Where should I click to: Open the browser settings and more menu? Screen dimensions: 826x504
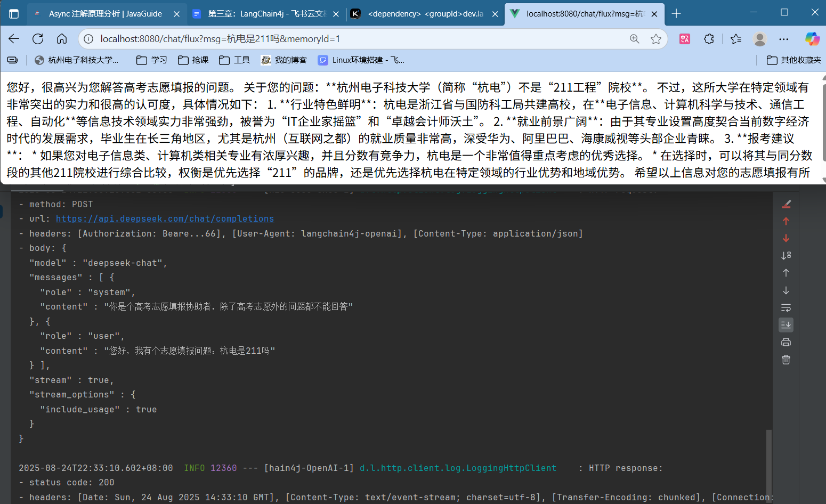[x=783, y=39]
